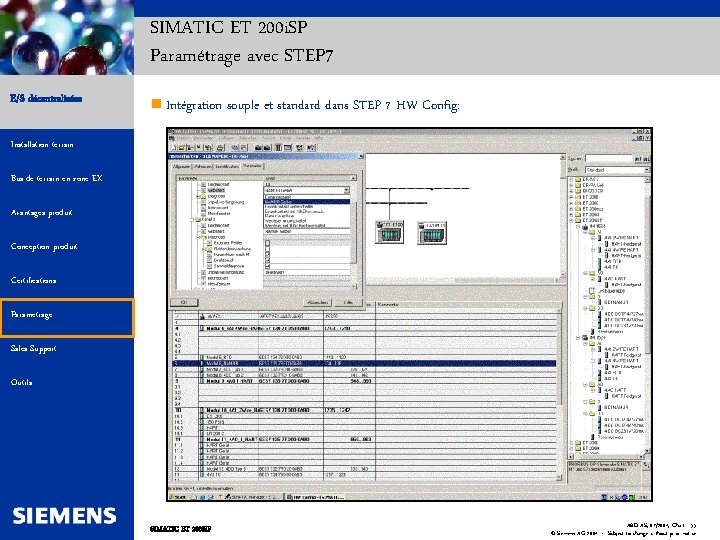Click the Hilfe button in dialog
The width and height of the screenshot is (720, 540).
(348, 302)
